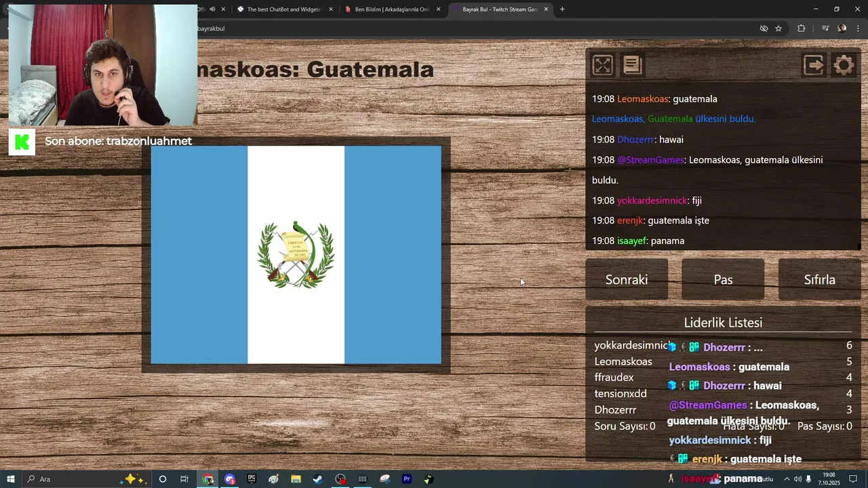The image size is (868, 488).
Task: Open Steam from the taskbar
Action: pyautogui.click(x=317, y=479)
